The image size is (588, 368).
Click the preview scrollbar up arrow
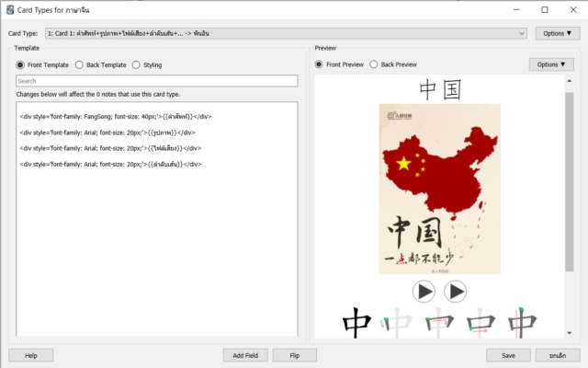[x=570, y=81]
